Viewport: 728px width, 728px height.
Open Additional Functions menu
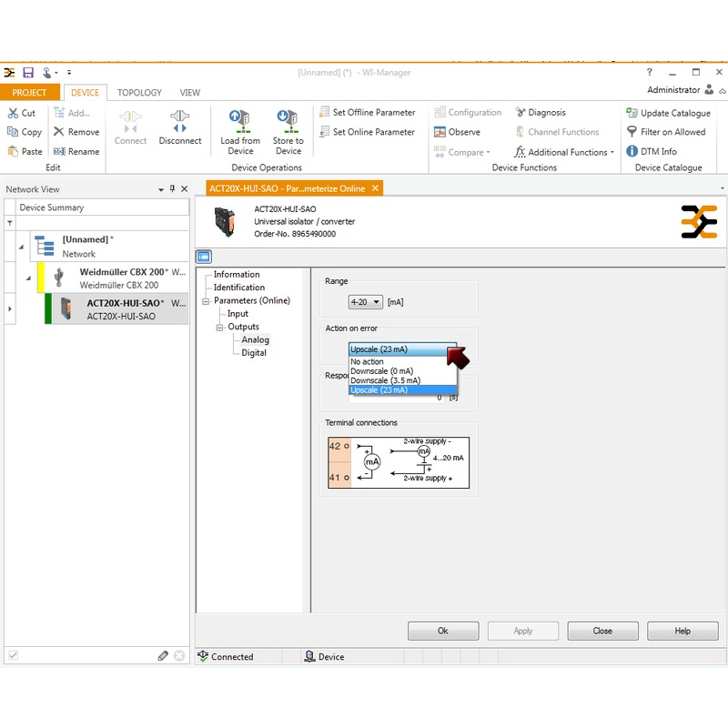click(564, 152)
